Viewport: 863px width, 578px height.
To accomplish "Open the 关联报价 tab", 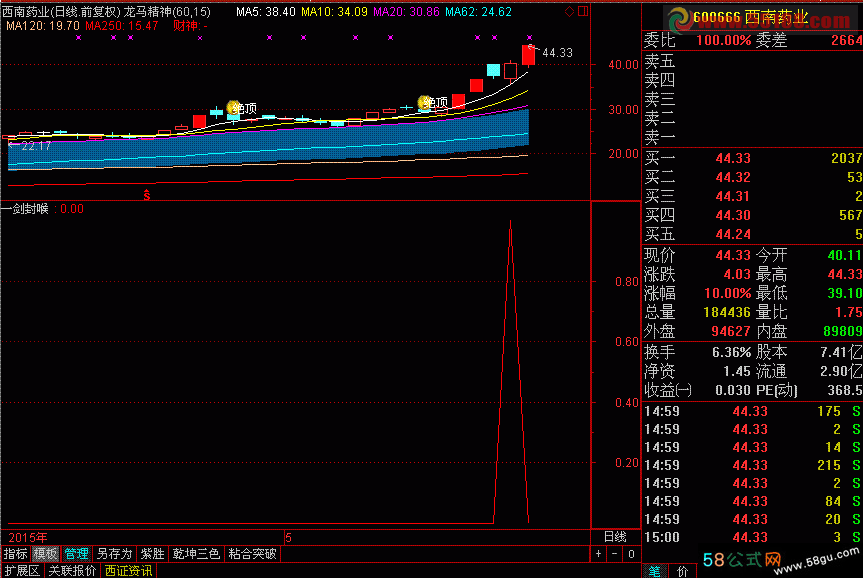I will [72, 571].
